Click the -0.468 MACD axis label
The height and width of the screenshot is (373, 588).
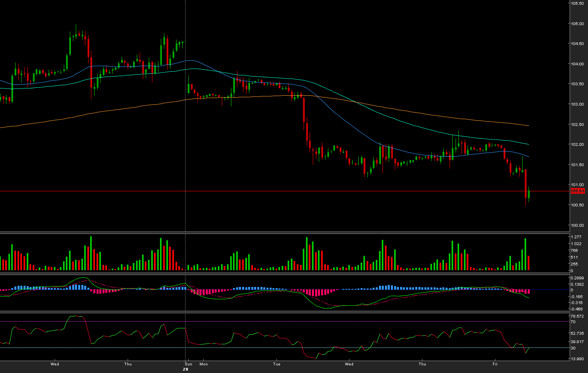577,309
